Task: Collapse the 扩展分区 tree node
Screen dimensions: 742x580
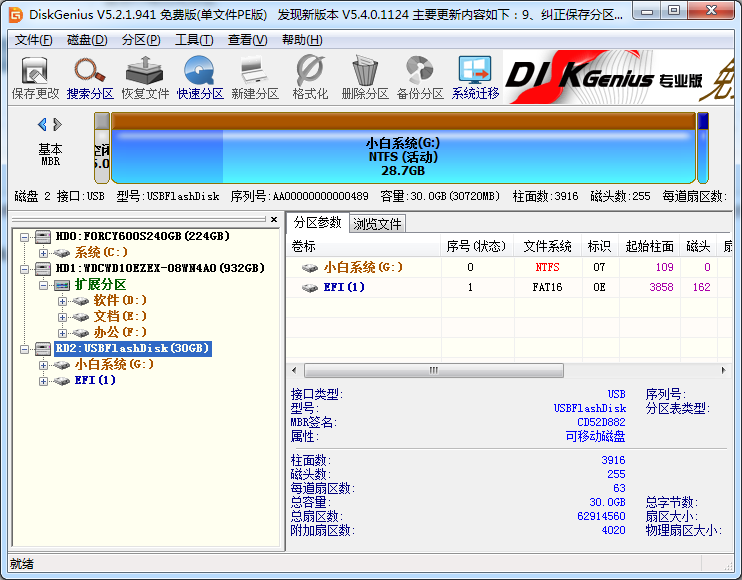Action: 43,285
